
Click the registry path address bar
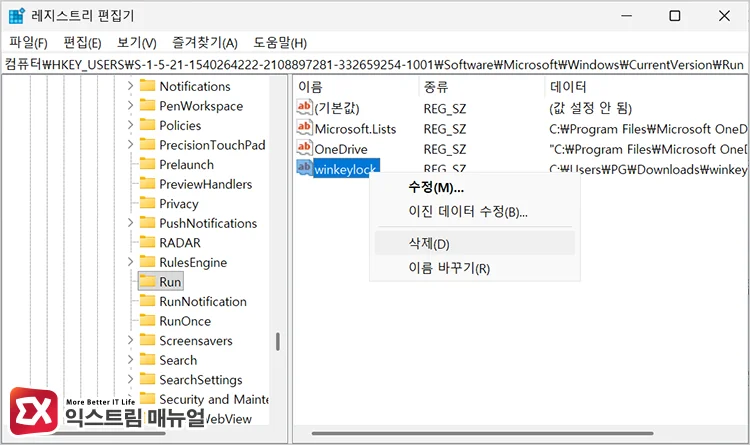375,65
